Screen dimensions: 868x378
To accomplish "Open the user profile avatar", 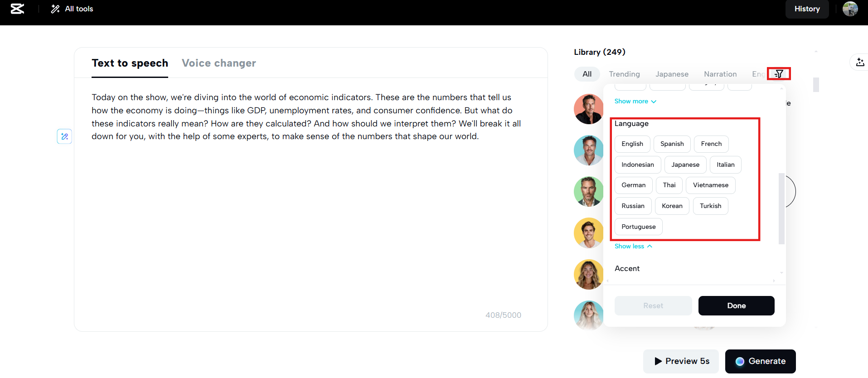I will (x=850, y=9).
